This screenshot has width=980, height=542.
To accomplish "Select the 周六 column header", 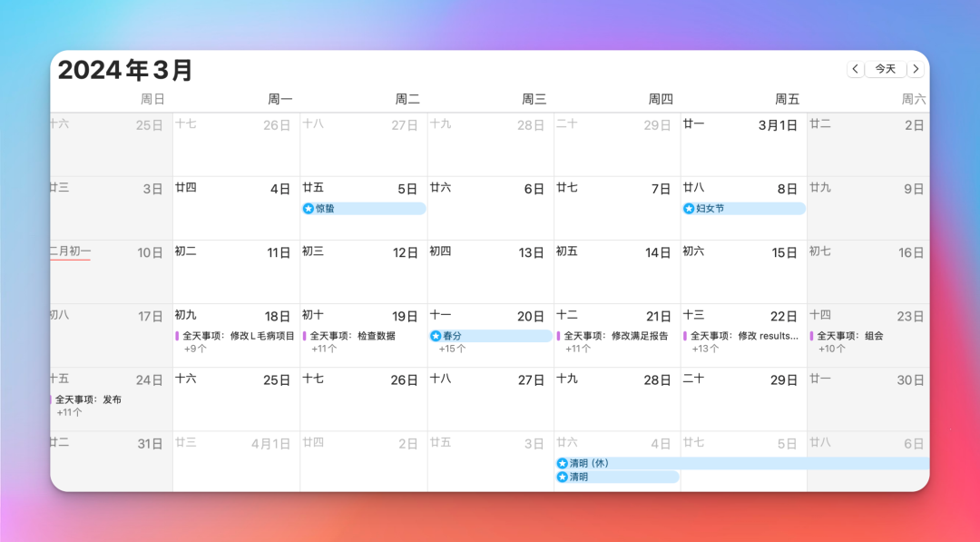I will 912,99.
